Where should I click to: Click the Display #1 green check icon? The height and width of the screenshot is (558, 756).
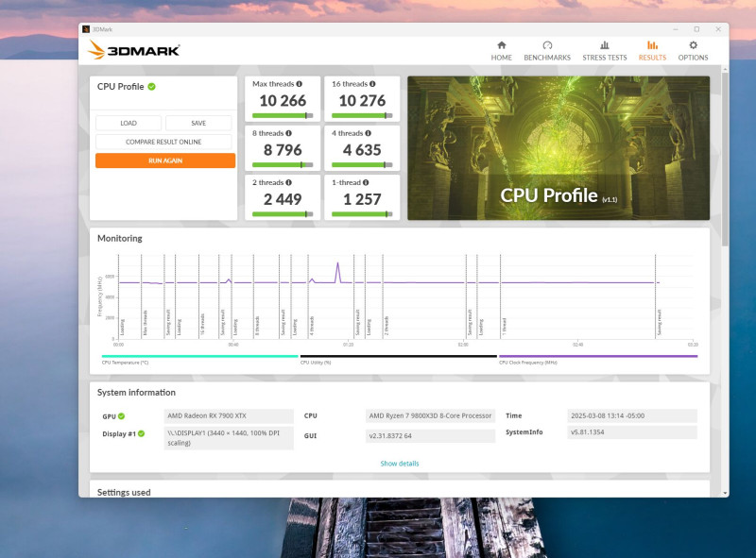pos(141,433)
